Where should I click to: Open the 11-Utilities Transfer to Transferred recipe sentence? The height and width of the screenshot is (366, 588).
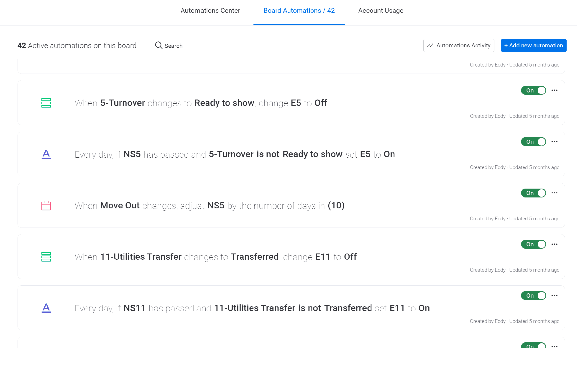click(x=216, y=257)
